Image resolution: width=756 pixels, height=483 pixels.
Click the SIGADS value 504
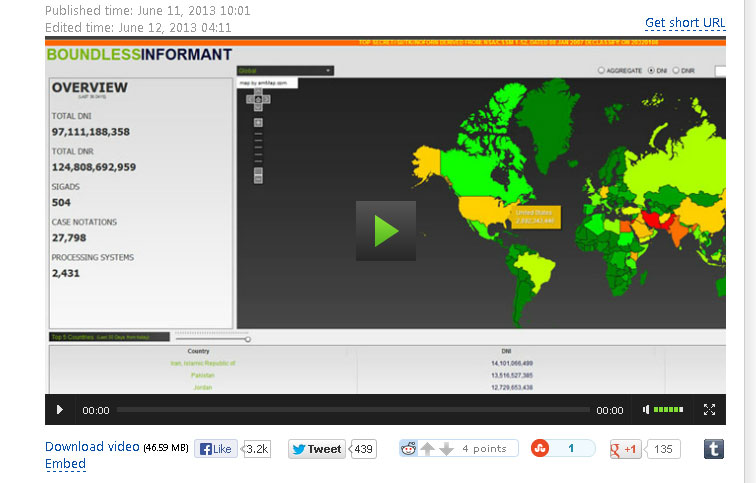tap(61, 202)
